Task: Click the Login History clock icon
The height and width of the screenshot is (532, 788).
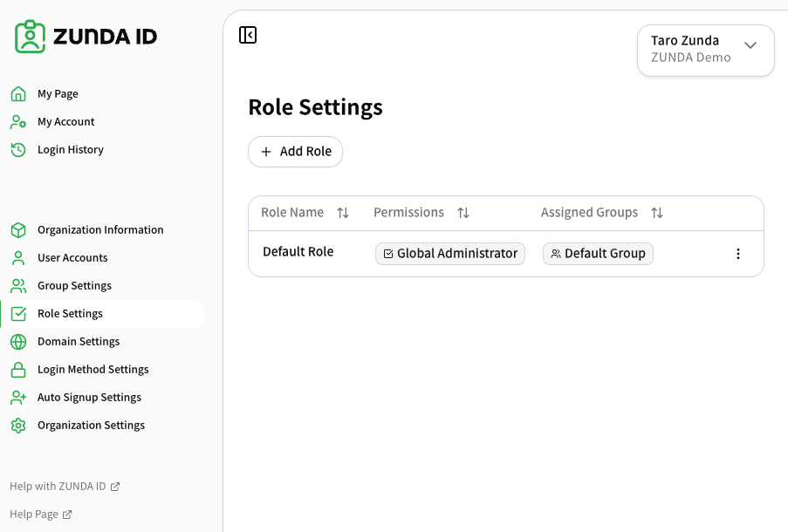Action: tap(18, 150)
